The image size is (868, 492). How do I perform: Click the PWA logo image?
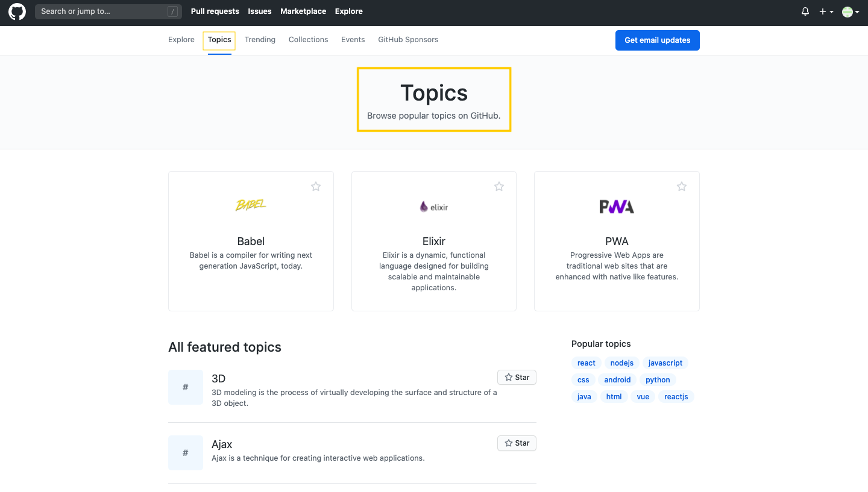pyautogui.click(x=617, y=207)
